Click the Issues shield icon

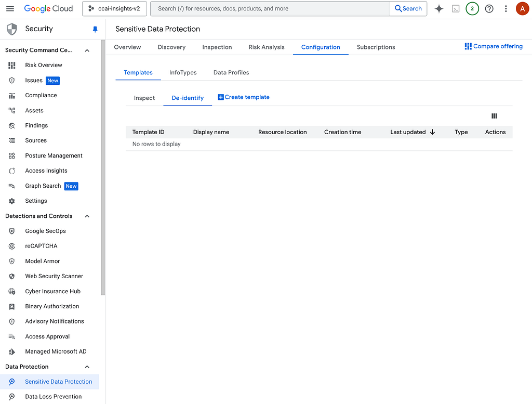12,81
